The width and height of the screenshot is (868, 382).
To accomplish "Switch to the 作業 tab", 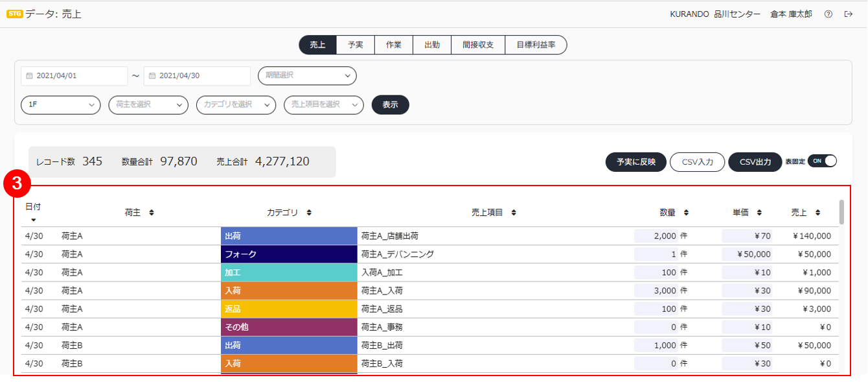I will [x=394, y=45].
